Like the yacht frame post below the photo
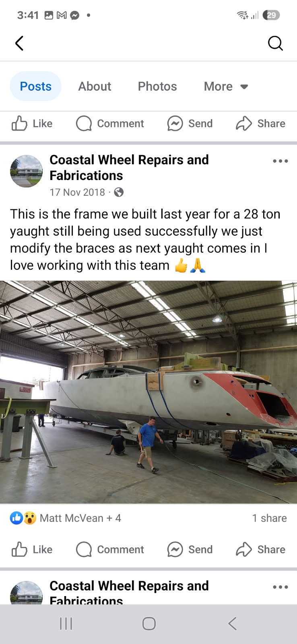 pos(32,549)
